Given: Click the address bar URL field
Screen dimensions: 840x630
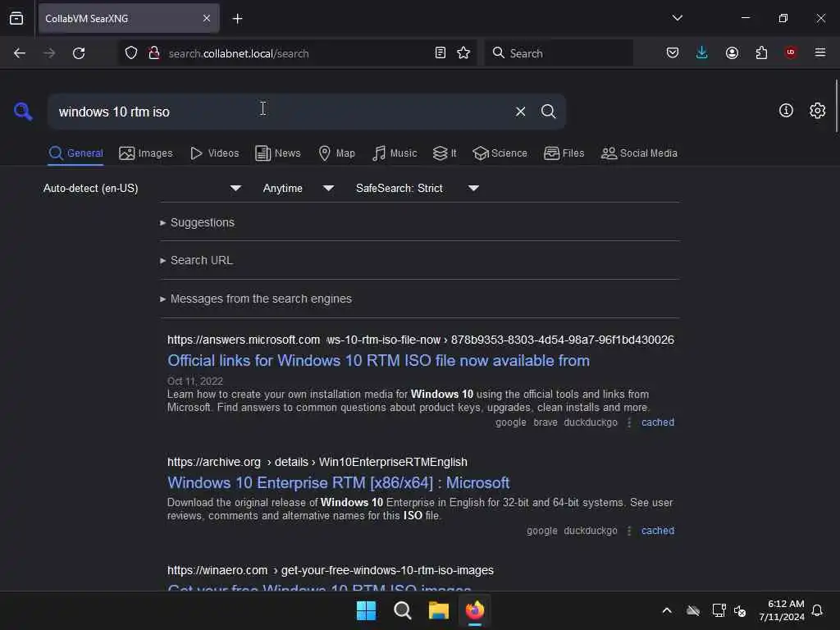Looking at the screenshot, I should 297,53.
